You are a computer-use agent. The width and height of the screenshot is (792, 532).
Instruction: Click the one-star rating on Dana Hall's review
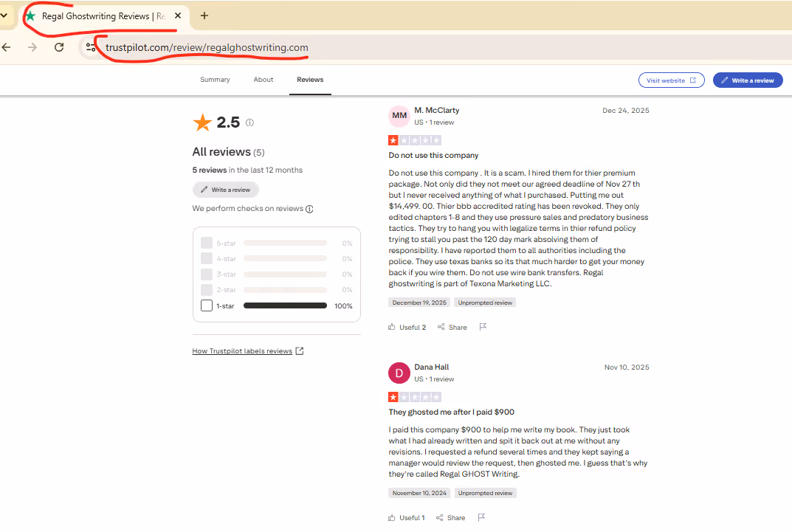coord(415,397)
